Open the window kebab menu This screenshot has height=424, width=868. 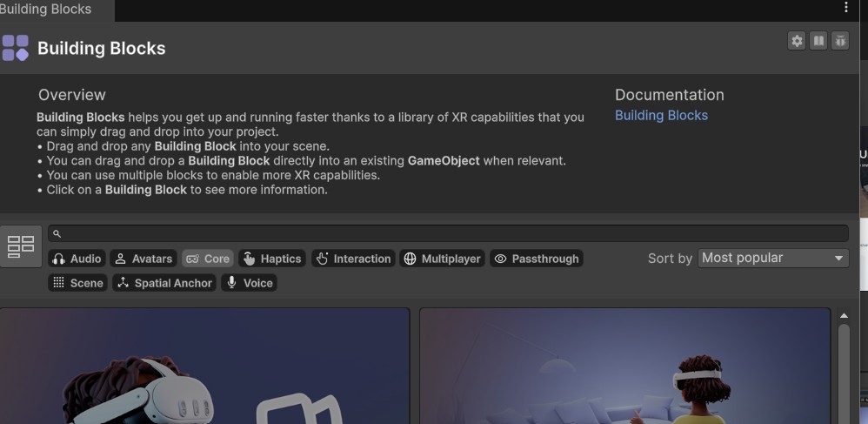[x=846, y=7]
